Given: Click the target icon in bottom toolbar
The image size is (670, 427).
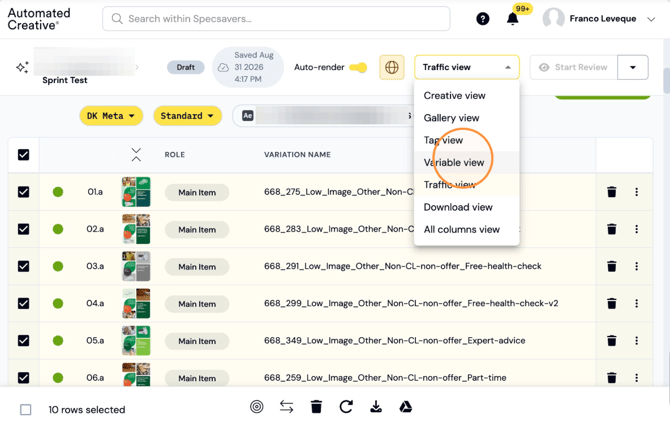Looking at the screenshot, I should pyautogui.click(x=256, y=406).
